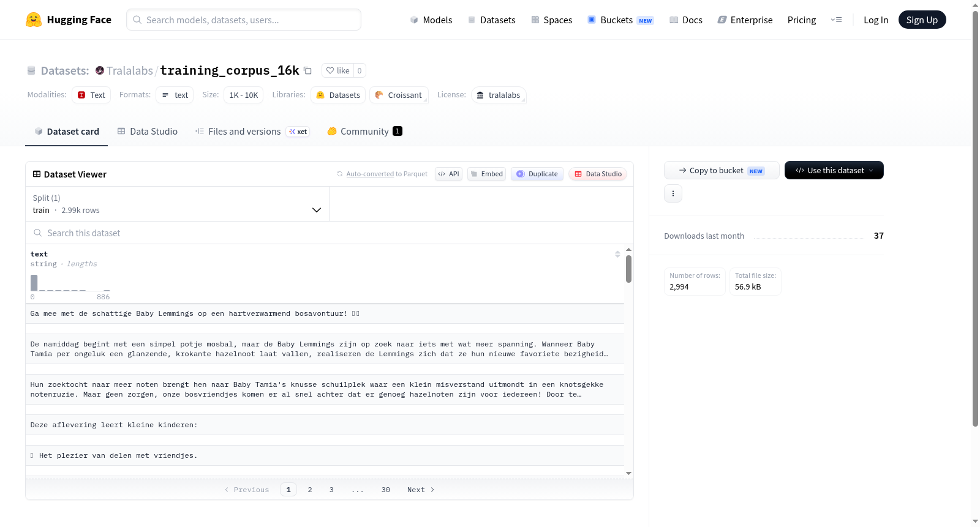Screen dimensions: 980x527
Task: Click current page 1 in pagination
Action: click(x=288, y=490)
